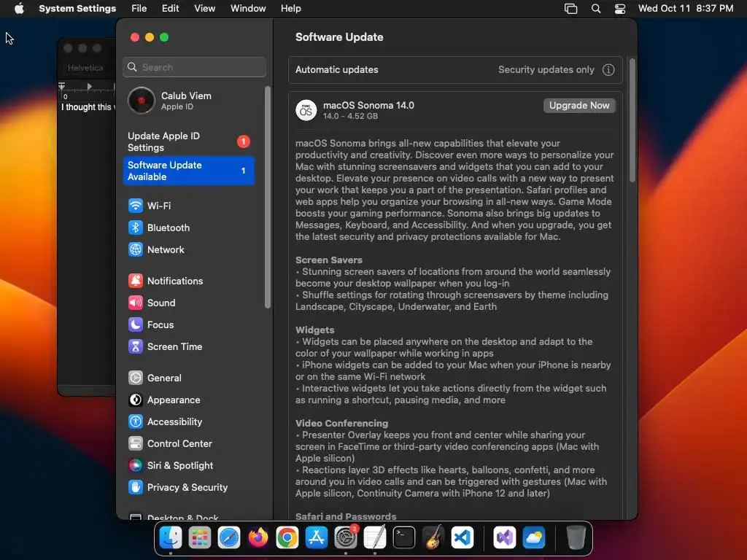Open Terminal from the Dock

pyautogui.click(x=404, y=538)
